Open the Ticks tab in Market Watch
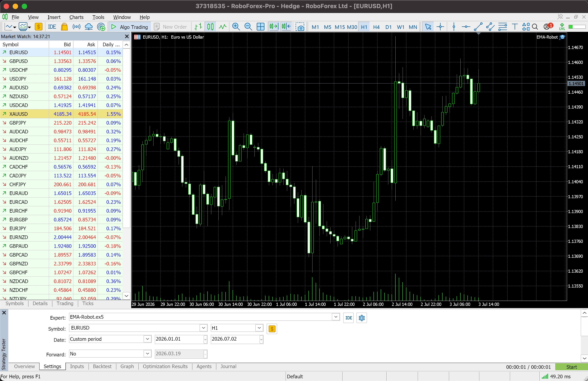This screenshot has width=588, height=381. (88, 303)
